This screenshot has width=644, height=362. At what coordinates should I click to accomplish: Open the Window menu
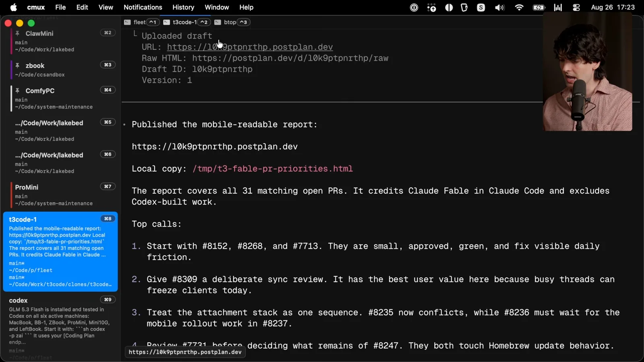(217, 7)
